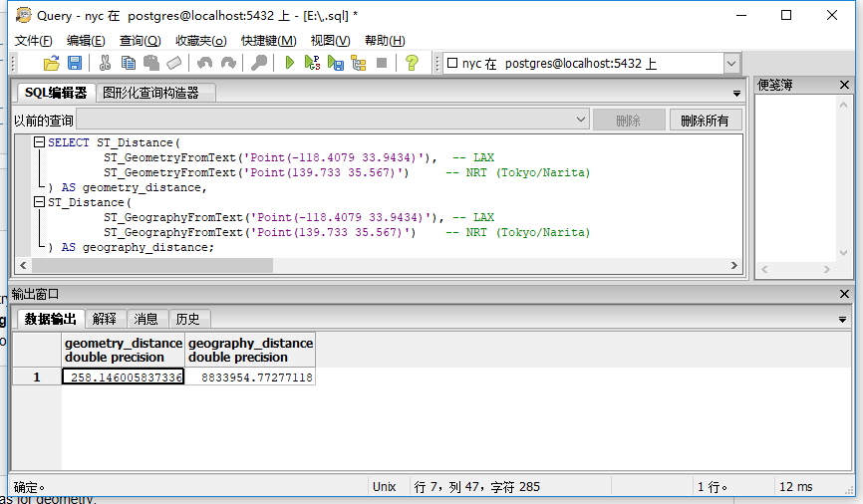Open the 视图(V) menu
Image resolution: width=863 pixels, height=504 pixels.
[330, 41]
